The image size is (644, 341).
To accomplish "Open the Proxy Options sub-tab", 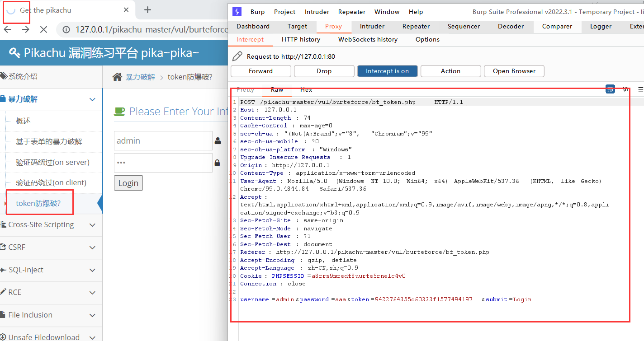I will tap(427, 40).
